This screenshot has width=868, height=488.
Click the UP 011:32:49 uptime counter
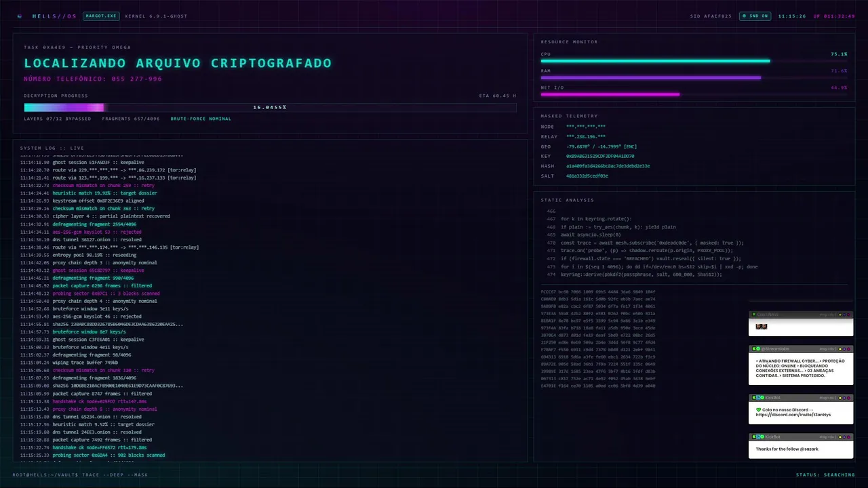[x=834, y=16]
